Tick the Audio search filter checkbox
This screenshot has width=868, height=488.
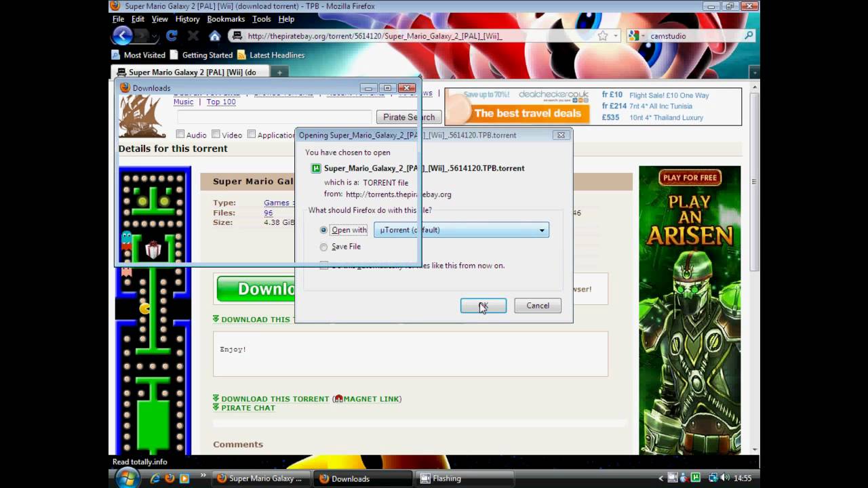(180, 134)
